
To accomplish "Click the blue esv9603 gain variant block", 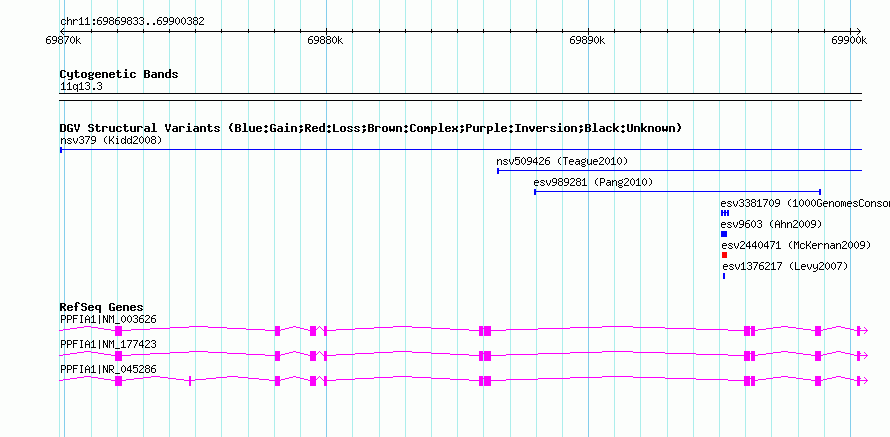I will tap(724, 234).
